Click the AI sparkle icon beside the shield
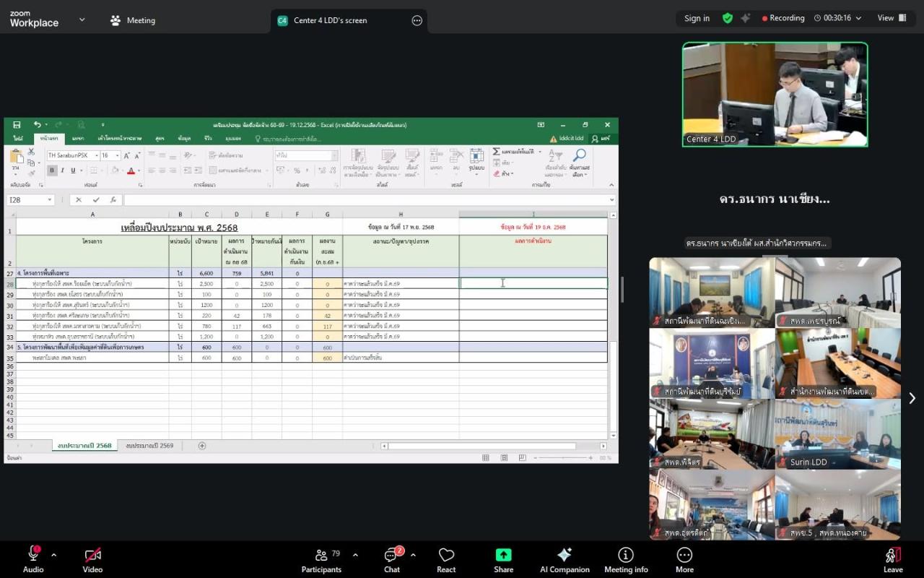 pyautogui.click(x=746, y=18)
